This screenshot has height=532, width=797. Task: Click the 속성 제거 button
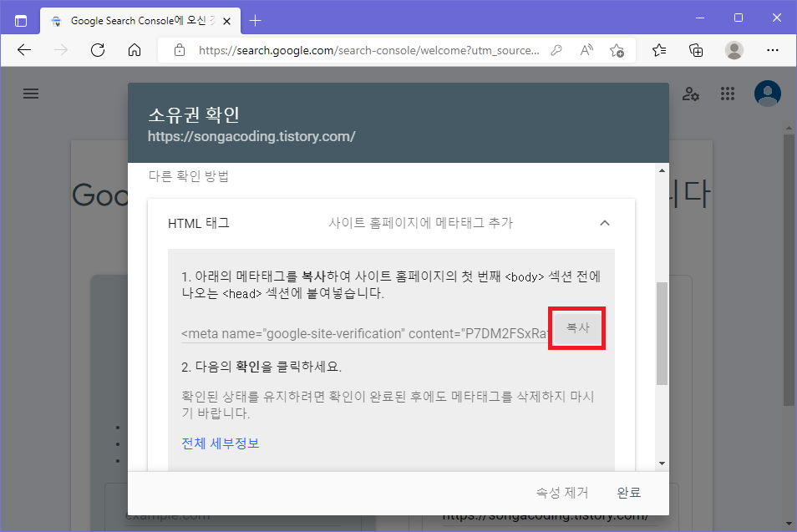tap(562, 493)
